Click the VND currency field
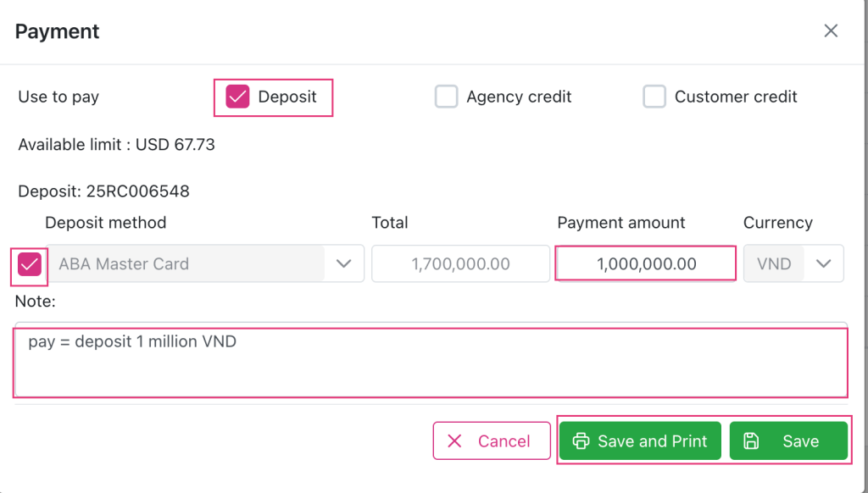The height and width of the screenshot is (493, 868). [774, 264]
